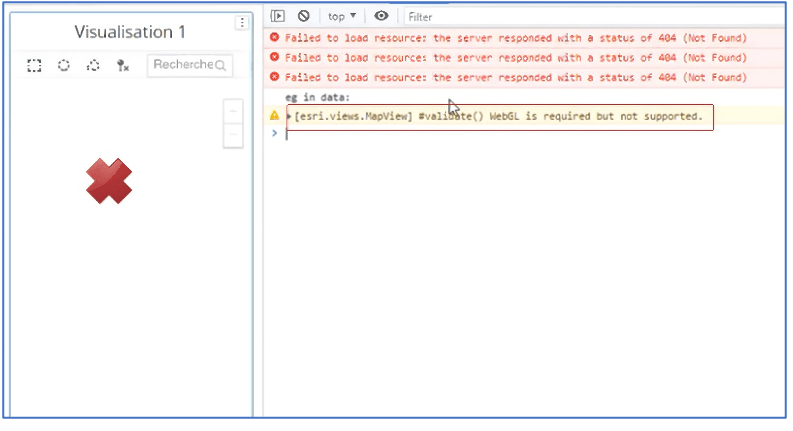Click the 'eg in data:' log line
The image size is (793, 431).
point(317,97)
